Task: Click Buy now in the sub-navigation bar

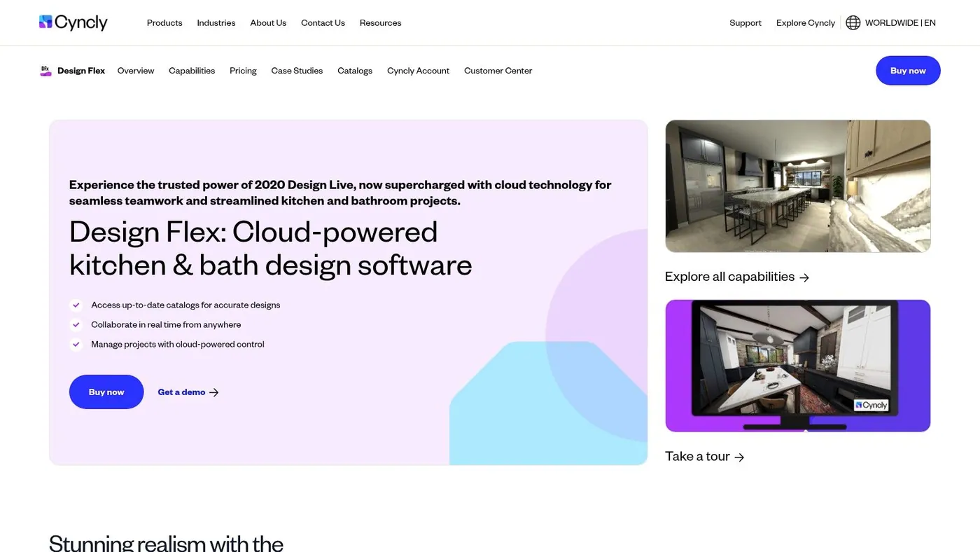Action: [908, 71]
